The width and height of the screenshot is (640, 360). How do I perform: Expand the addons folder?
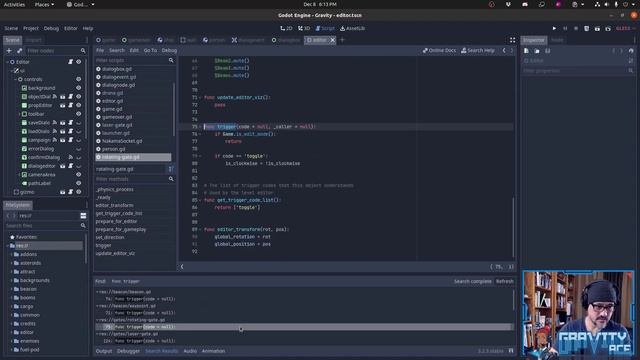tap(11, 254)
